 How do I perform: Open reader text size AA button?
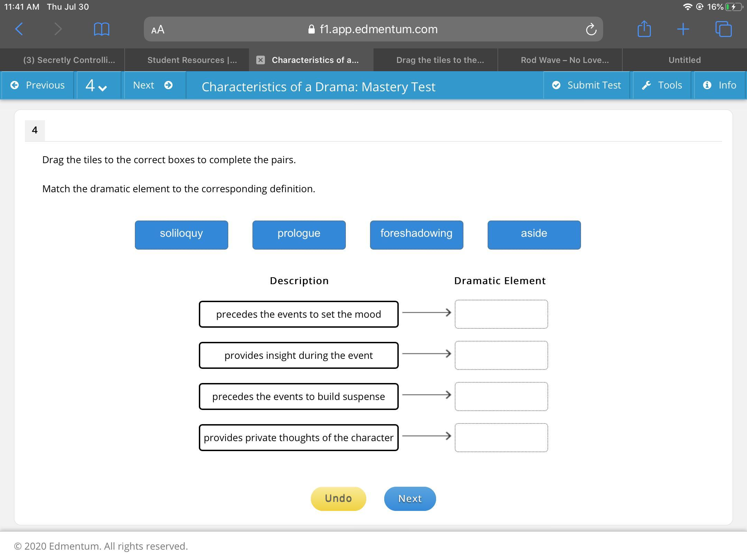point(158,30)
